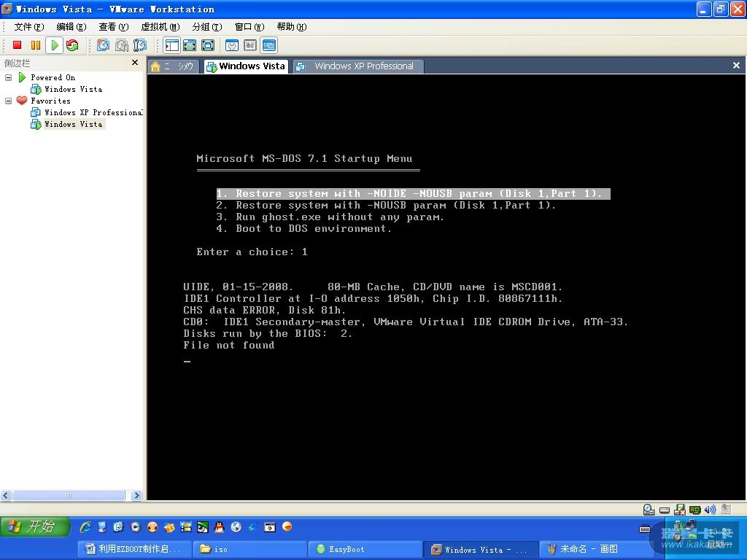Viewport: 747px width, 560px height.
Task: Switch to 利用EZBOOT制作启... taskbar window
Action: pyautogui.click(x=135, y=549)
